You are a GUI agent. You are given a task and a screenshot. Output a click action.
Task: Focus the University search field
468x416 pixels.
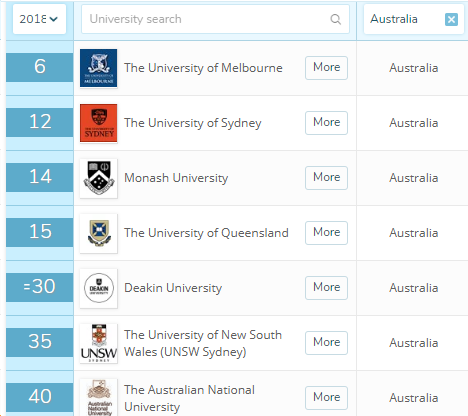215,19
